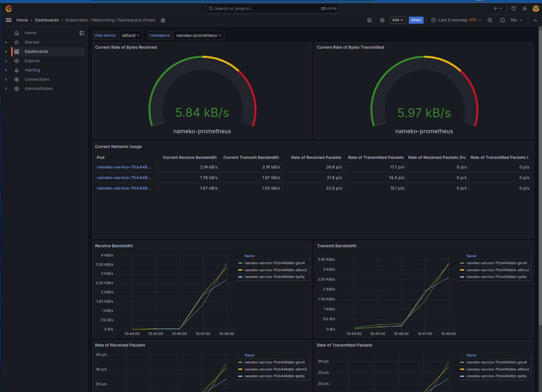Open the Data source default dropdown
The height and width of the screenshot is (392, 542).
tap(131, 36)
